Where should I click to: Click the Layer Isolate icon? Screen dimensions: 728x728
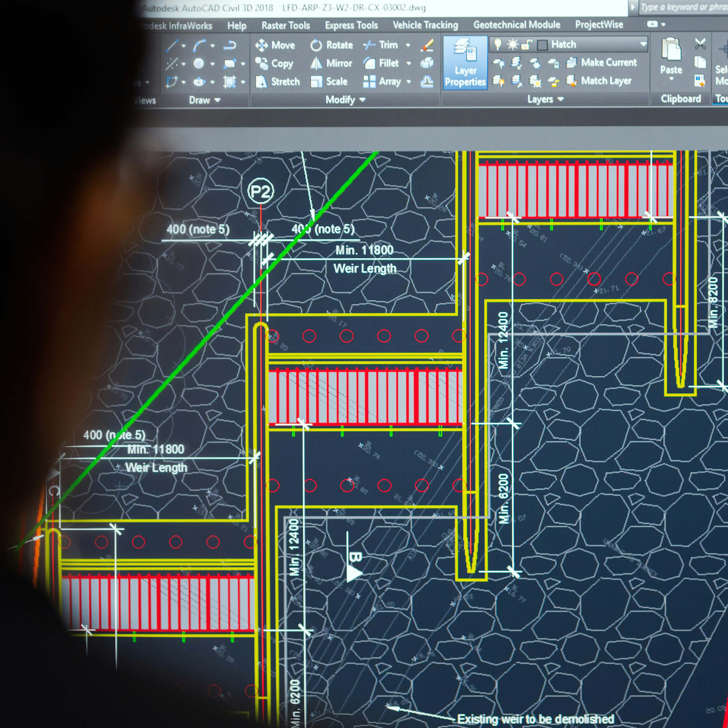pyautogui.click(x=516, y=63)
